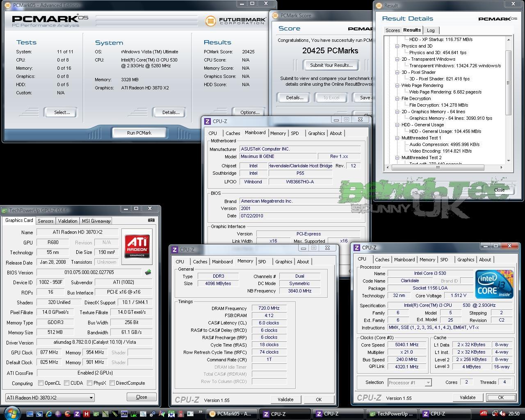Image resolution: width=525 pixels, height=420 pixels.
Task: Open the ATI Radeon HD 3870 X2 dropdown
Action: pyautogui.click(x=50, y=397)
